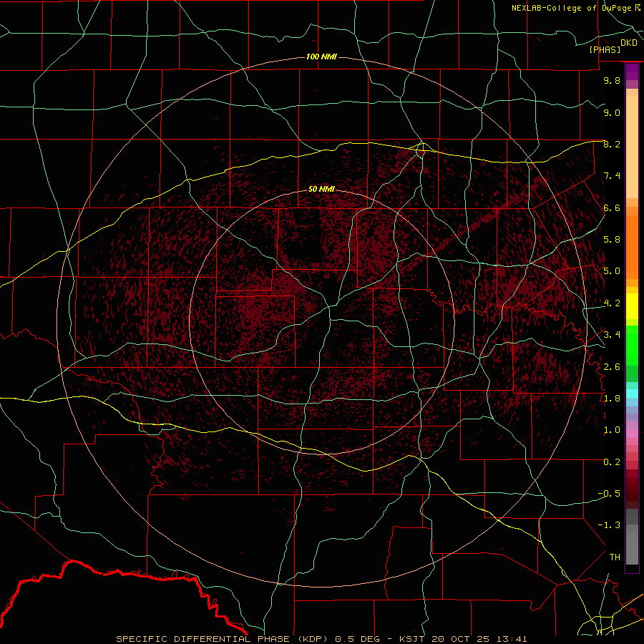Click the 2.6 value on the scale
This screenshot has height=644, width=644.
pyautogui.click(x=612, y=367)
